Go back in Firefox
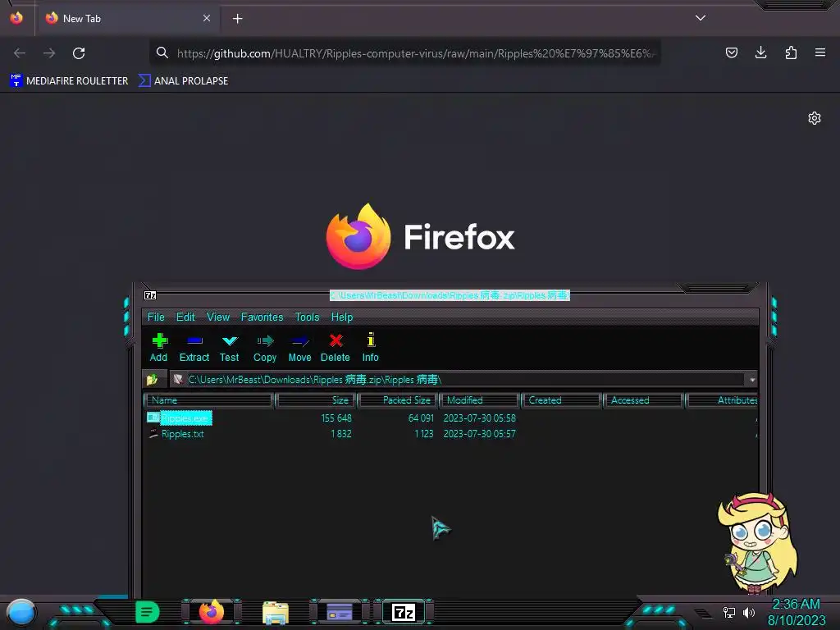840x630 pixels. [20, 53]
